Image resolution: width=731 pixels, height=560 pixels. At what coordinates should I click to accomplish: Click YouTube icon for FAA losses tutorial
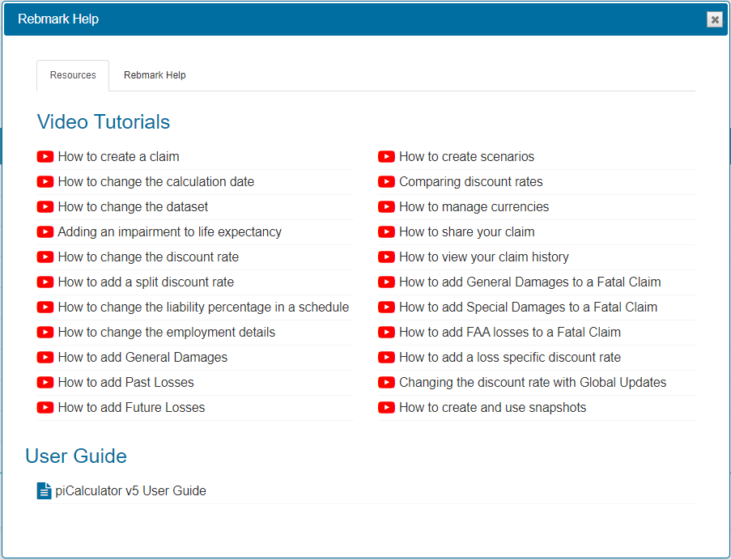click(386, 333)
